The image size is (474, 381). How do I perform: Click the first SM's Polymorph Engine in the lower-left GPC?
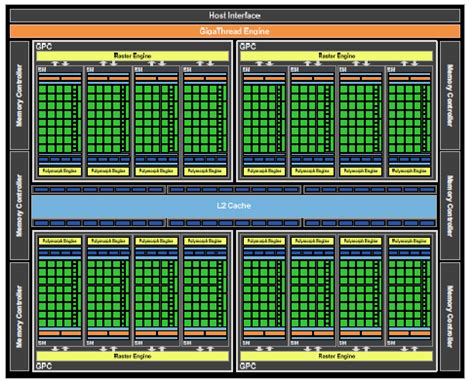pos(60,241)
